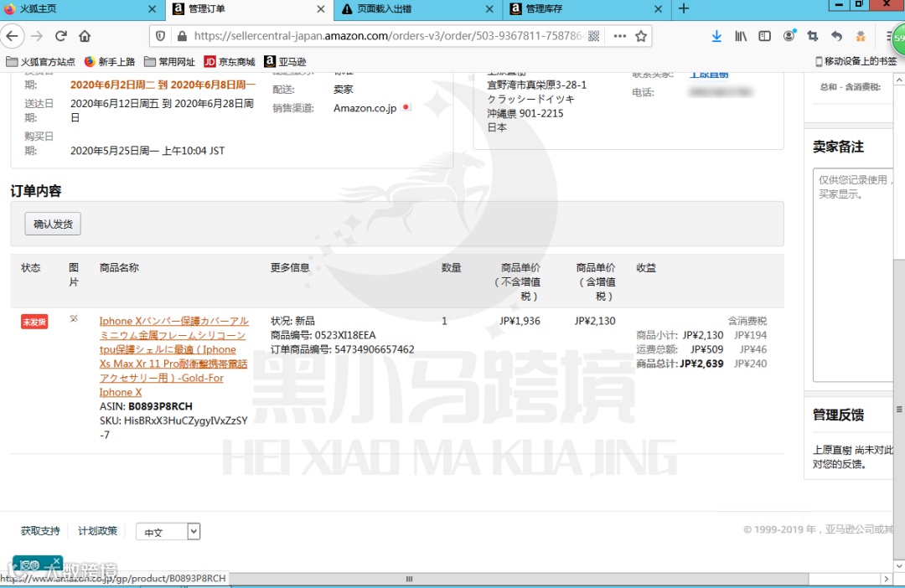The image size is (905, 588).
Task: Open the 火狐官方站点 bookmark folder
Action: 40,62
